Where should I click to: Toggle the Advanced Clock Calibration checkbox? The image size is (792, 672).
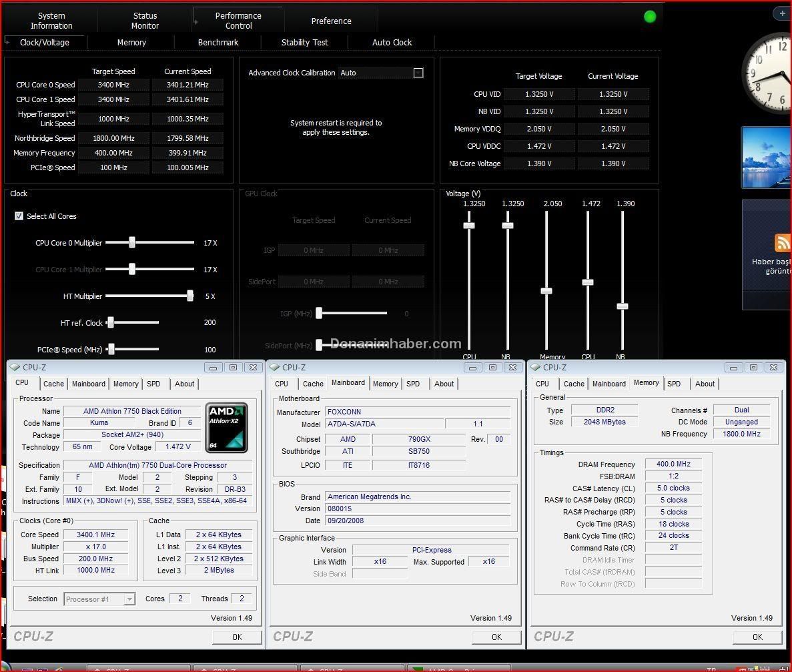coord(418,73)
